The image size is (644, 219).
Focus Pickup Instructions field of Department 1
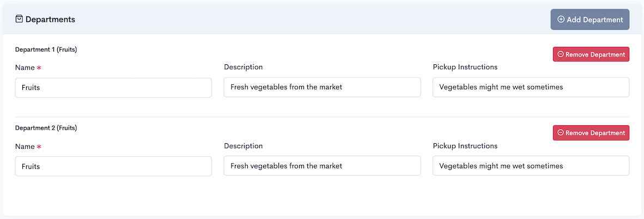coord(531,87)
